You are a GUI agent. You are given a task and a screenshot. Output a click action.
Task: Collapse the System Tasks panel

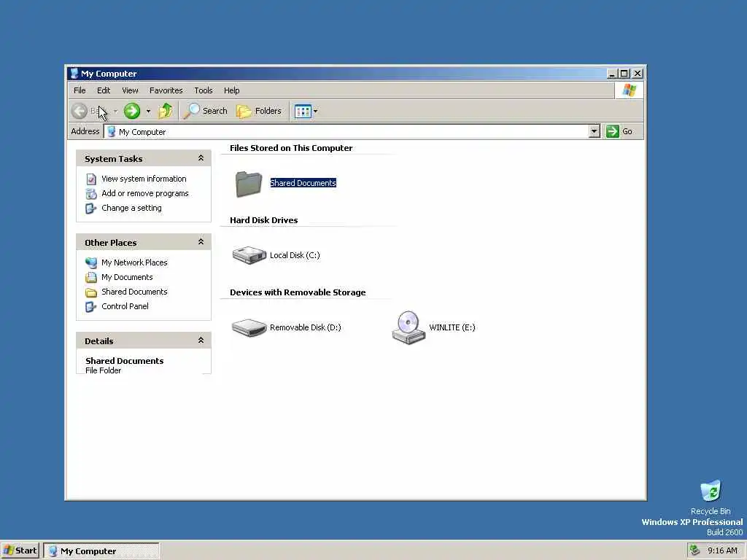tap(201, 158)
